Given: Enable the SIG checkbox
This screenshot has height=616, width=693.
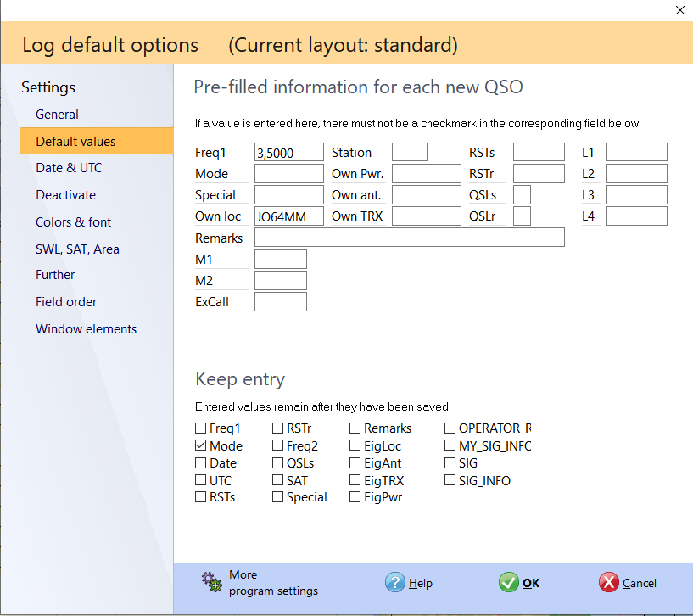Looking at the screenshot, I should coord(450,463).
